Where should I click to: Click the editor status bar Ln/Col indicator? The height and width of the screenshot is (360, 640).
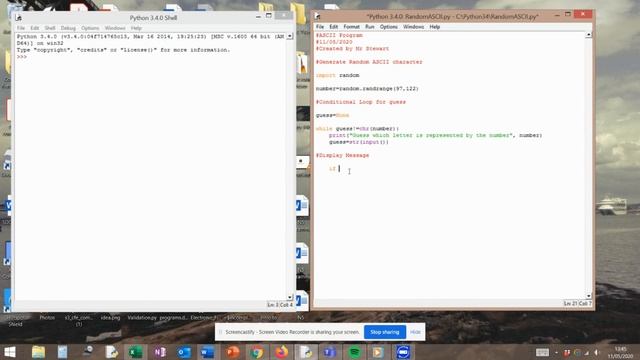(x=577, y=303)
